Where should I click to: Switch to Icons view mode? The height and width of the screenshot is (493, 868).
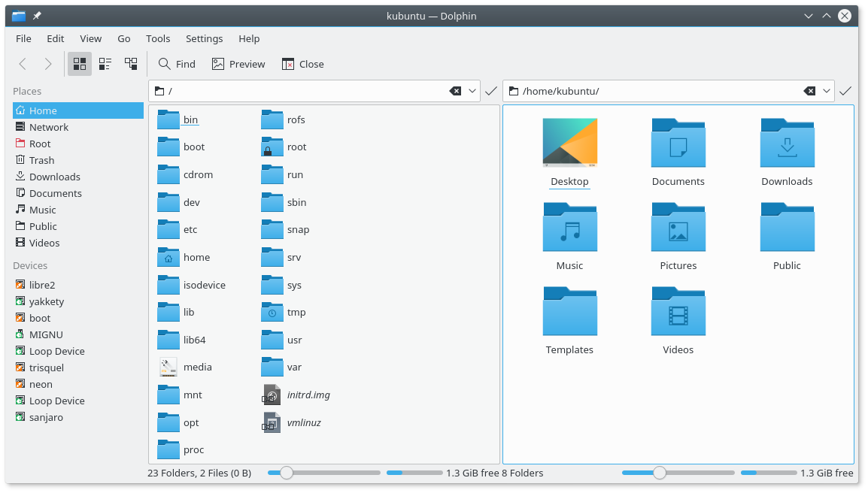point(79,64)
